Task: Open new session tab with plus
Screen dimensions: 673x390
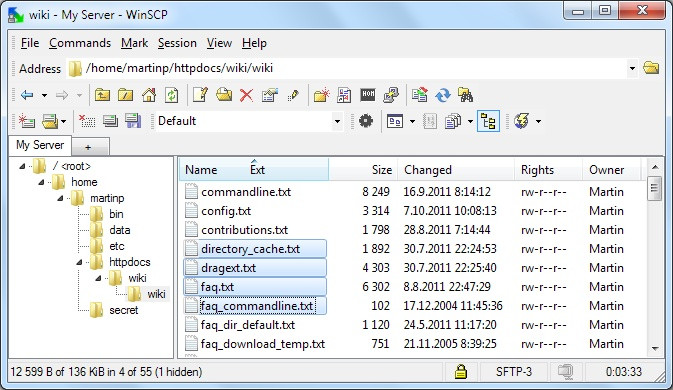Action: (x=88, y=147)
